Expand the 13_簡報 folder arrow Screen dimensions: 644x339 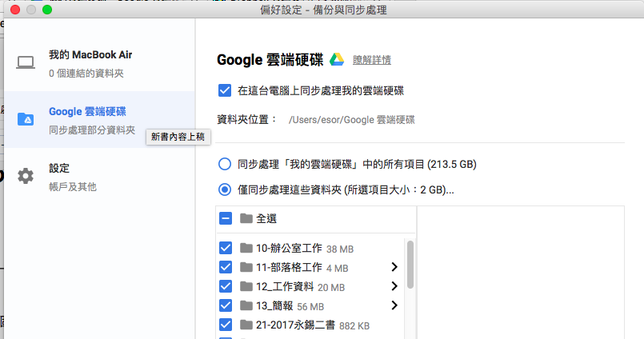click(x=394, y=305)
